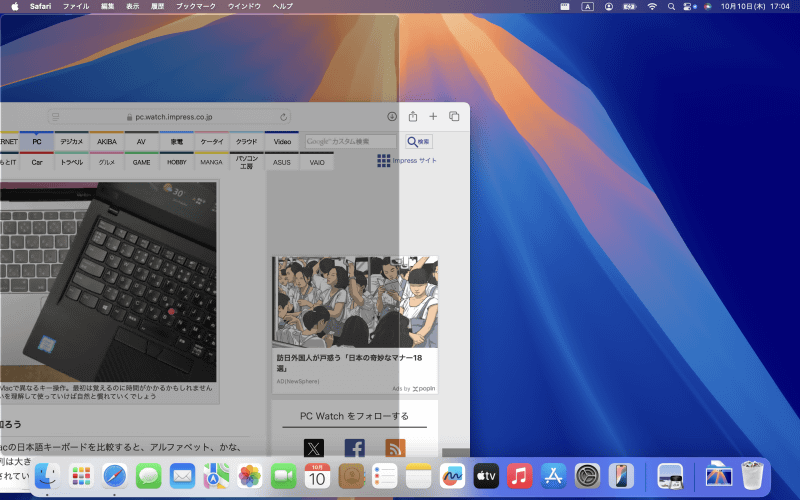800x500 pixels.
Task: Open the Apple menu
Action: 15,6
